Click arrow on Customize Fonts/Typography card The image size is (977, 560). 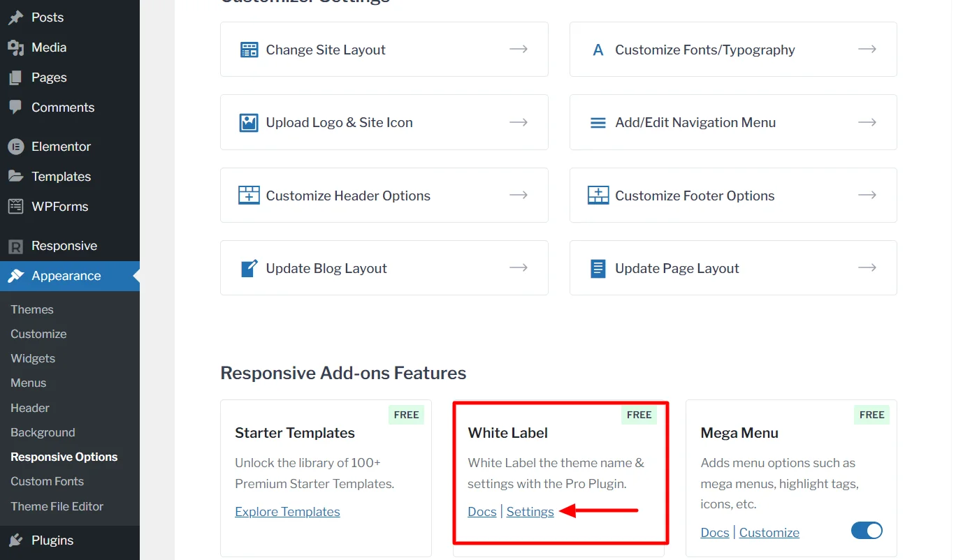[867, 49]
